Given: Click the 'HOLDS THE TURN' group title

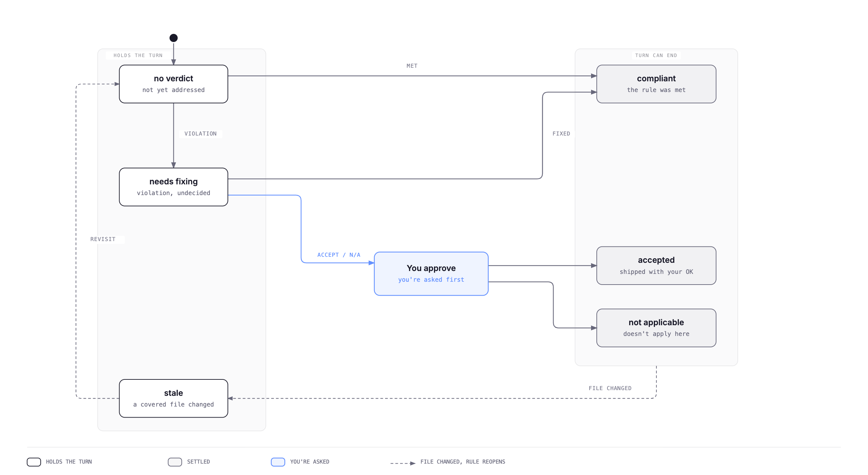Looking at the screenshot, I should [x=138, y=55].
